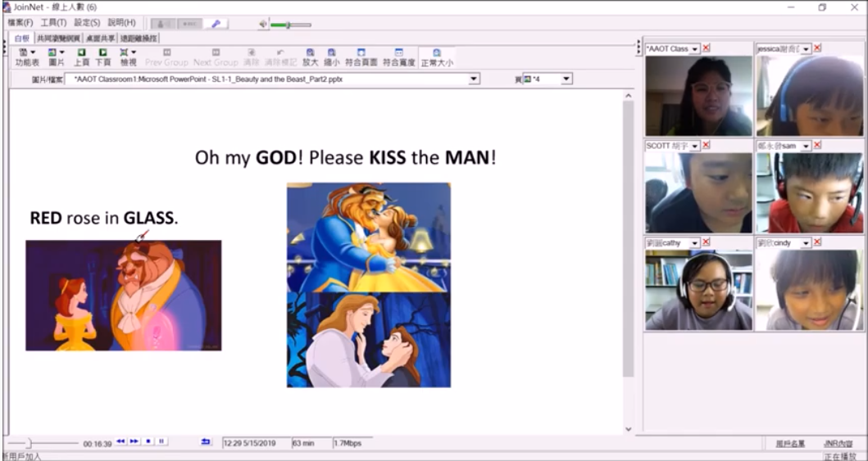Click the 12:29 5/15/2019 date field
The image size is (868, 461).
(257, 443)
